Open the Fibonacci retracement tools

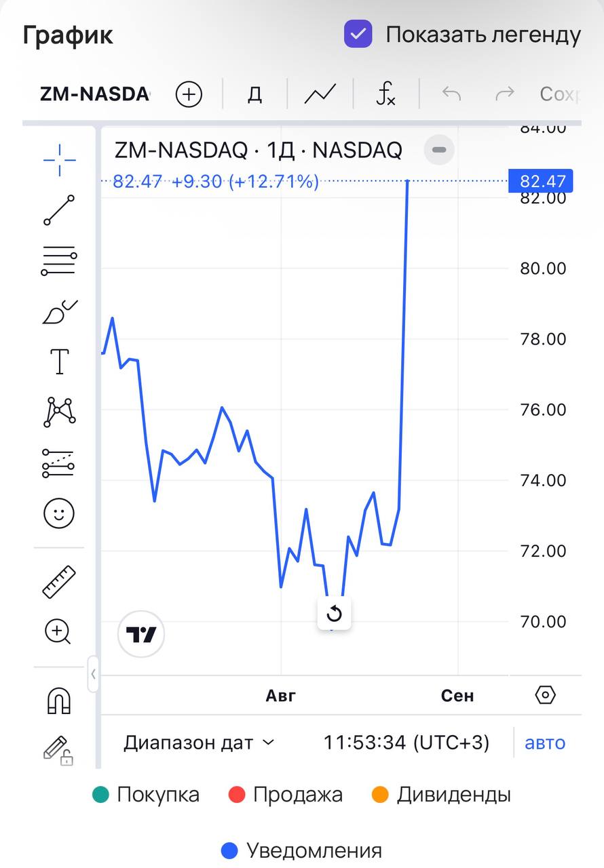[59, 260]
